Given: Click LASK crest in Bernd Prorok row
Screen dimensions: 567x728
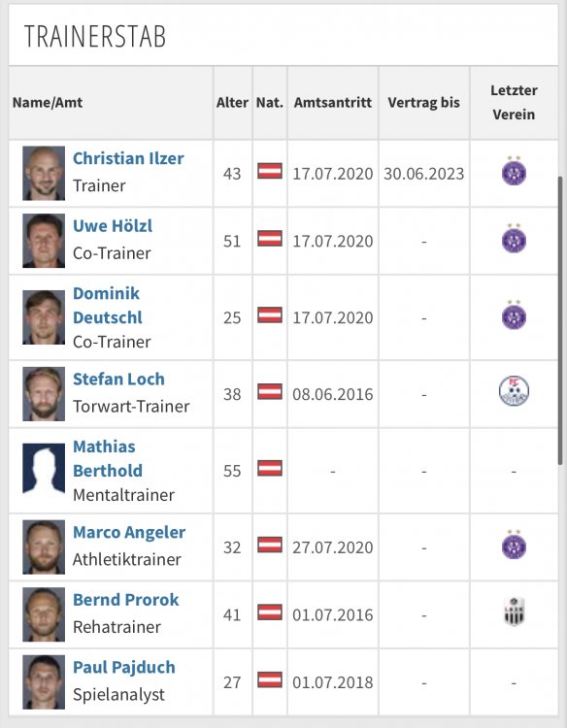Looking at the screenshot, I should click(514, 612).
